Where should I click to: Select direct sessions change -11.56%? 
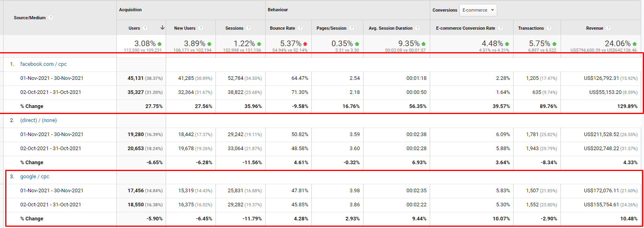click(252, 163)
